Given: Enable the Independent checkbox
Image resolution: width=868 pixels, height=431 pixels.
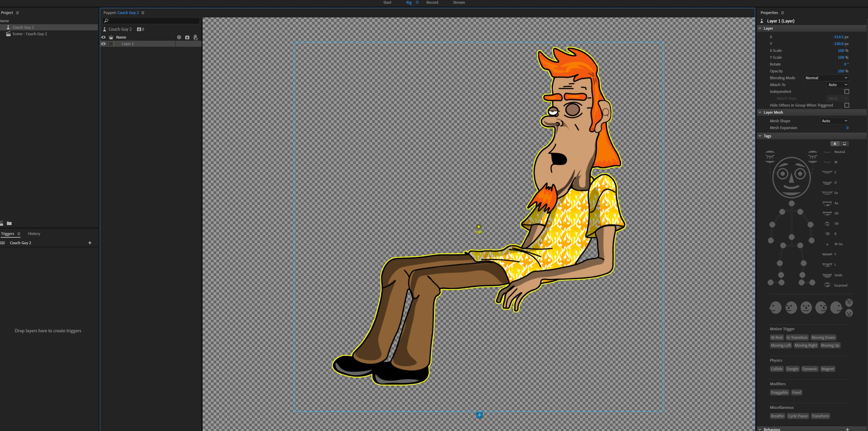Looking at the screenshot, I should [847, 92].
